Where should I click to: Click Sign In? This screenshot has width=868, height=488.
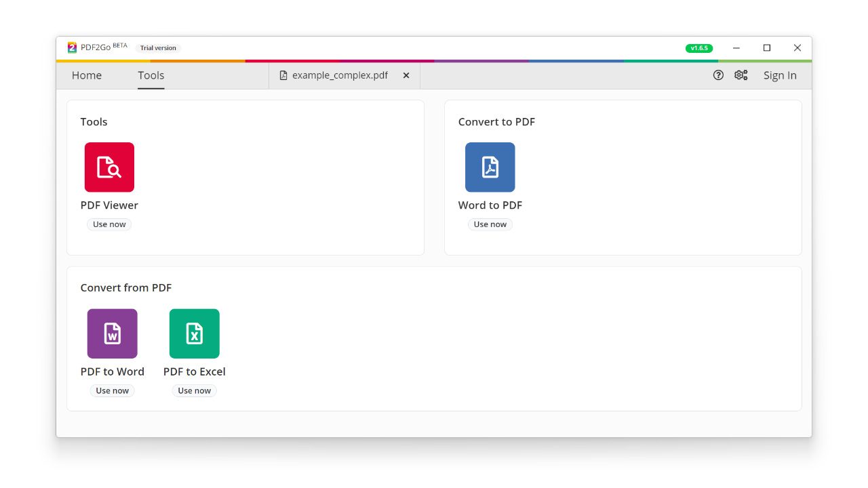tap(780, 75)
